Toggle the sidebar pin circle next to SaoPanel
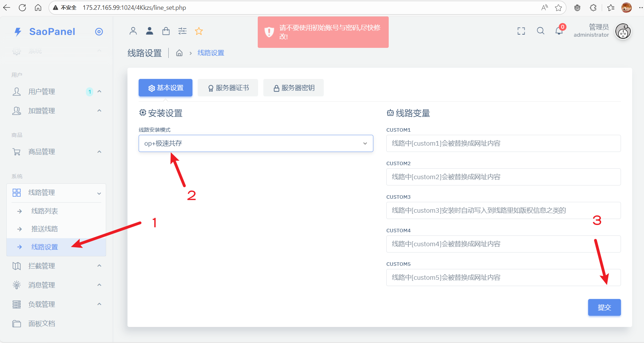 99,32
